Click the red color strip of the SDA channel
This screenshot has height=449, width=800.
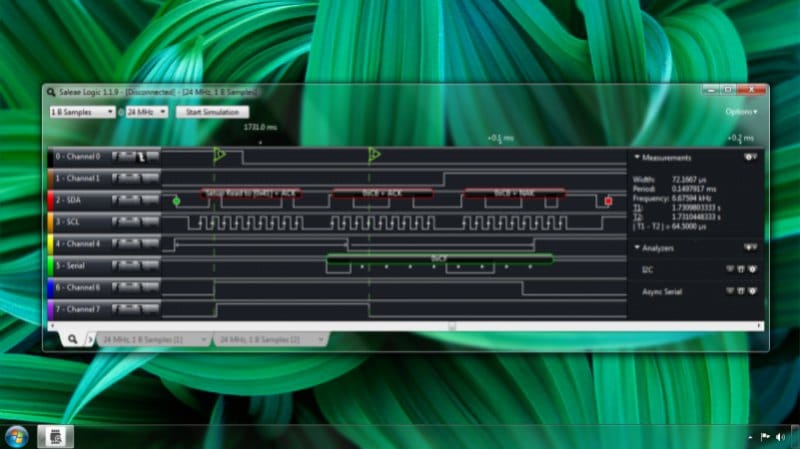coord(51,201)
